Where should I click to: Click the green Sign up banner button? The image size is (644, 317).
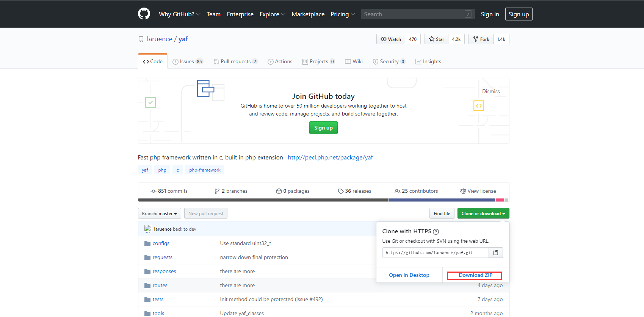coord(323,128)
